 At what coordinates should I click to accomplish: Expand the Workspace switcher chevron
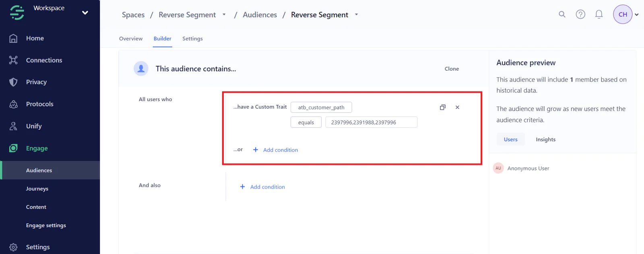point(85,12)
